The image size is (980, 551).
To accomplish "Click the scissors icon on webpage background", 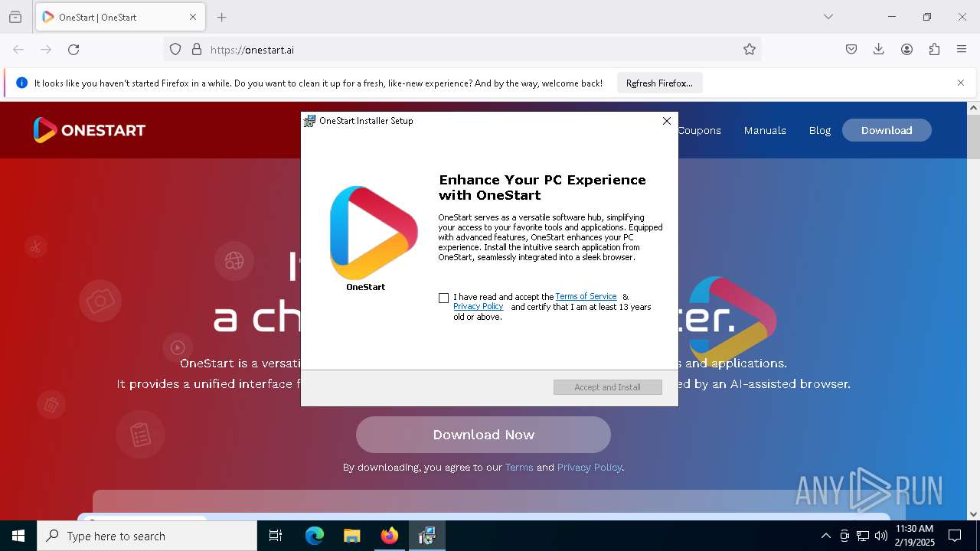I will [35, 247].
